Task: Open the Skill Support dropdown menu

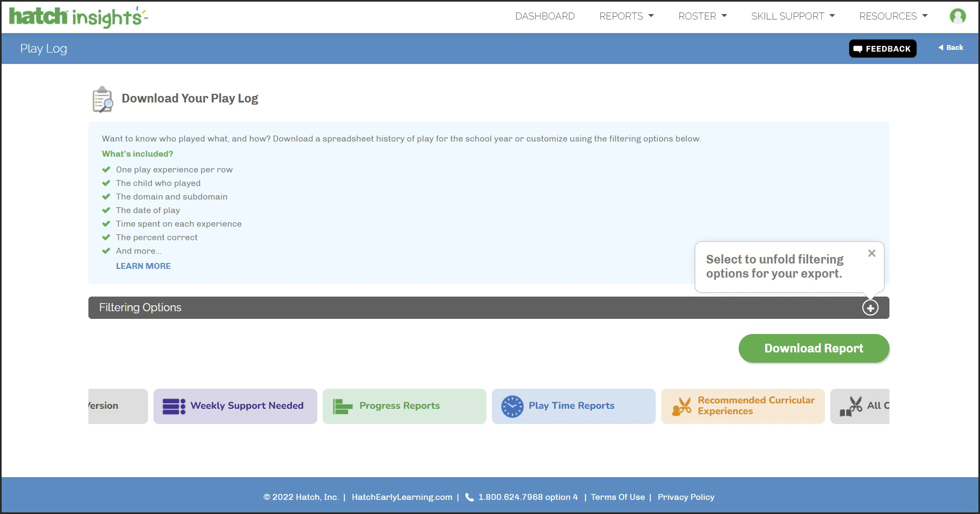Action: pos(793,16)
